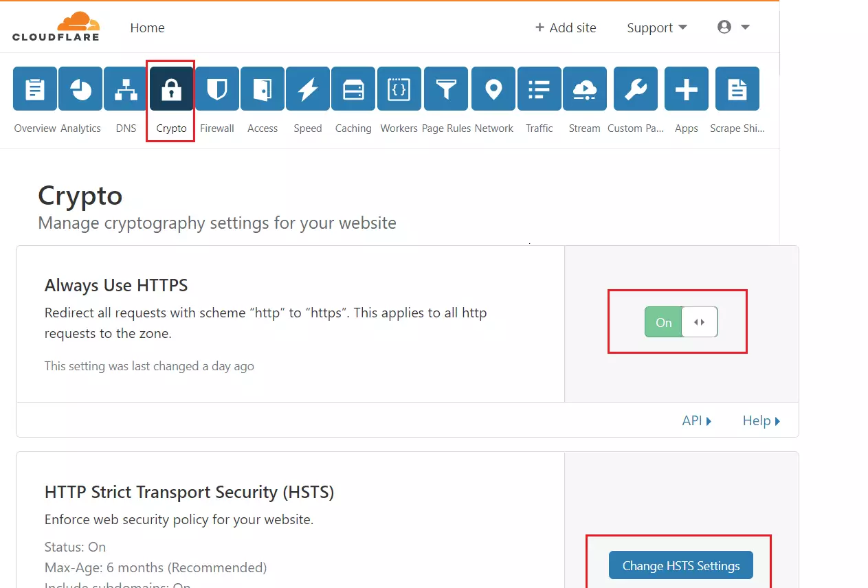The height and width of the screenshot is (588, 868).
Task: Click the Change HSTS Settings button
Action: 681,565
